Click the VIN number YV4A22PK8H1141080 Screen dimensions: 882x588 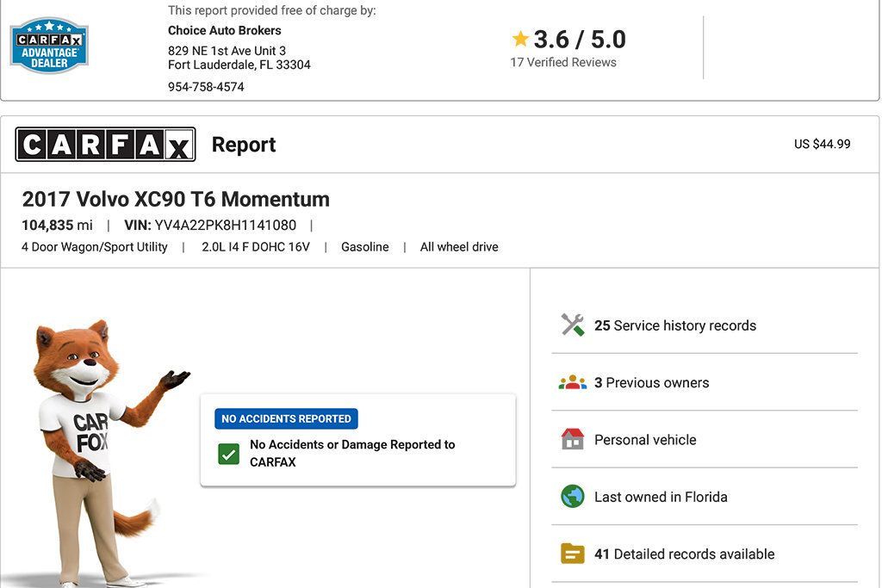[x=225, y=226]
